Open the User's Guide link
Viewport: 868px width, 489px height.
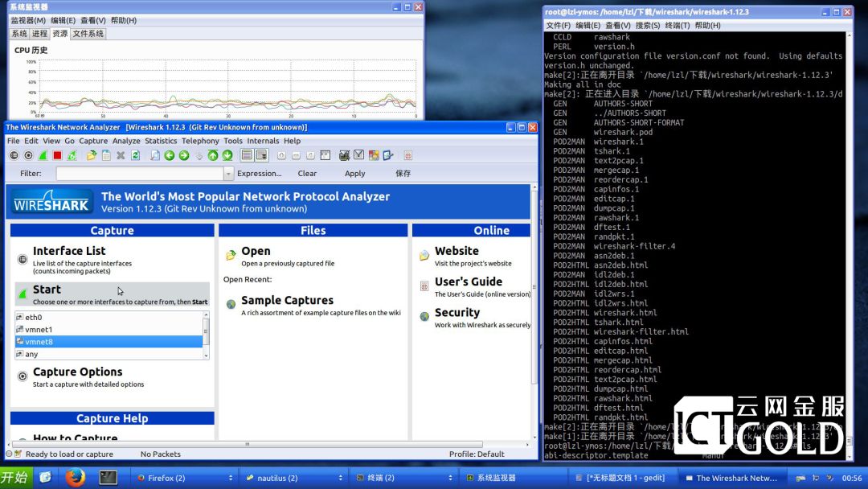click(469, 281)
